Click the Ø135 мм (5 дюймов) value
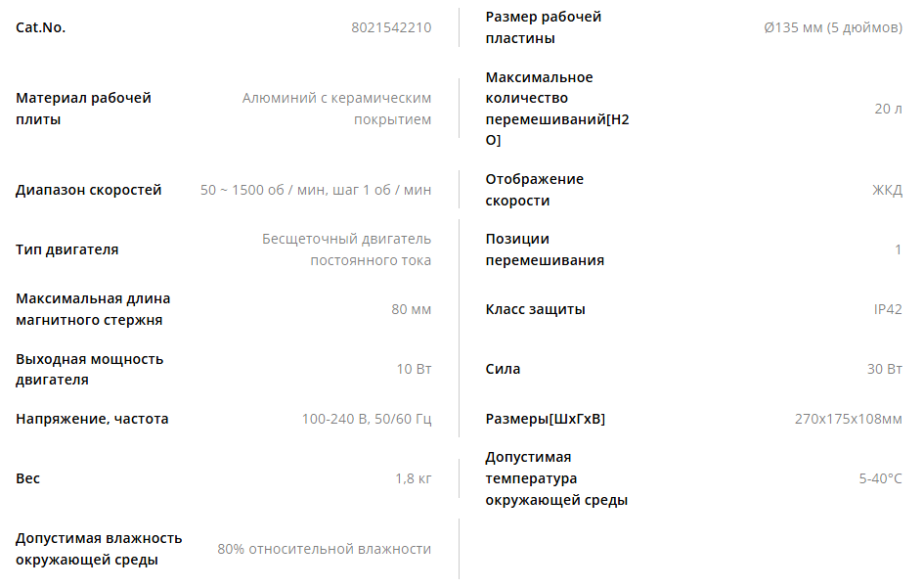This screenshot has height=588, width=924. tap(833, 27)
